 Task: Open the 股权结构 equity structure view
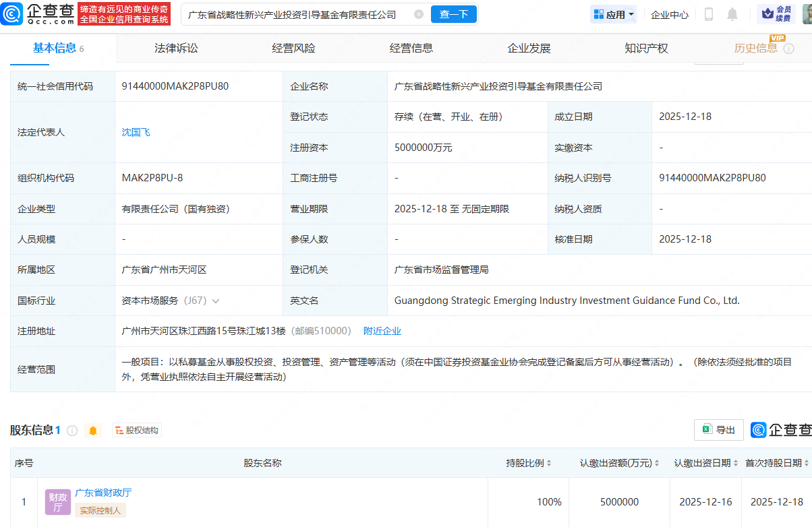137,431
